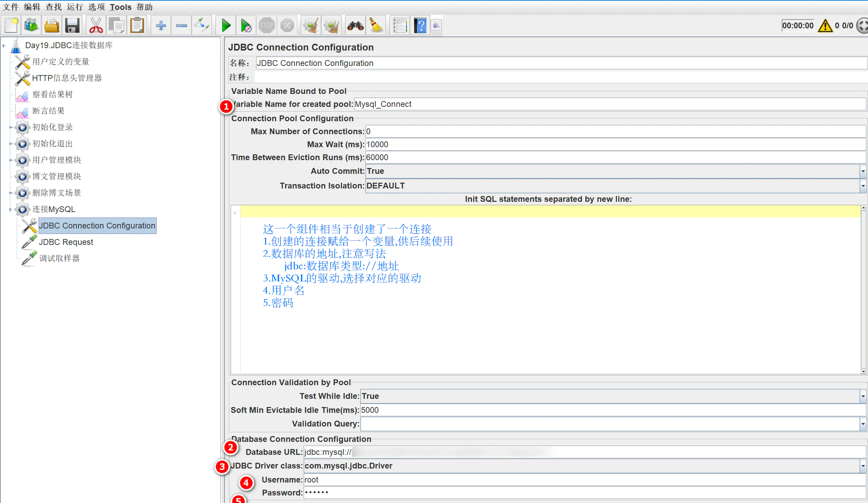This screenshot has width=868, height=503.
Task: Expand the 用户管理模块 tree node
Action: tap(10, 160)
